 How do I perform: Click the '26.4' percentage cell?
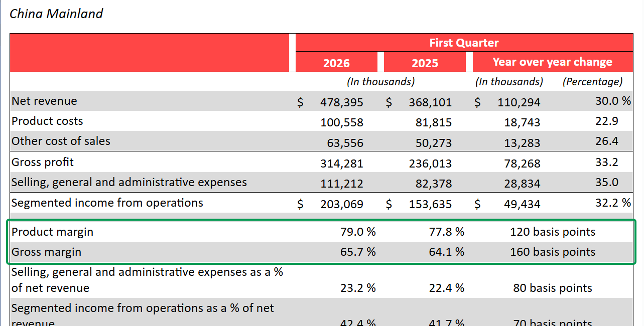coord(606,141)
